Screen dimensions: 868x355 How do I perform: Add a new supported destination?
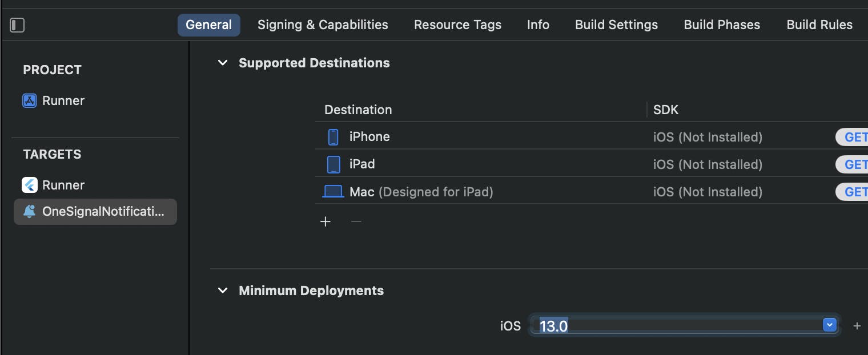click(325, 221)
